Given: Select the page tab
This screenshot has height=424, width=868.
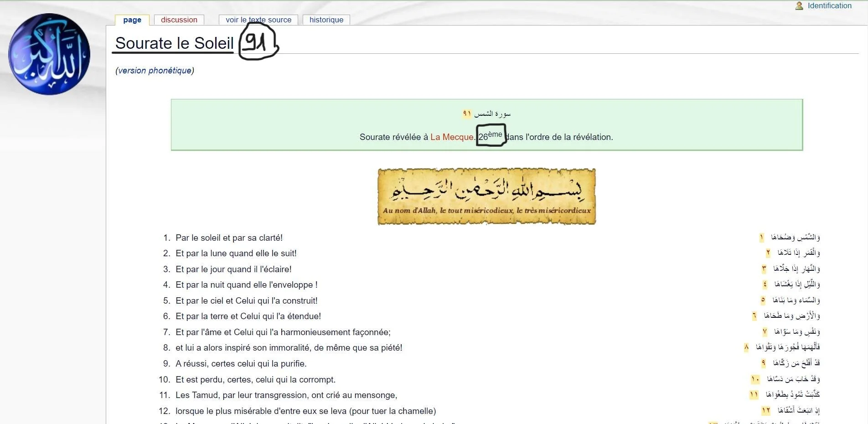Looking at the screenshot, I should pyautogui.click(x=132, y=20).
